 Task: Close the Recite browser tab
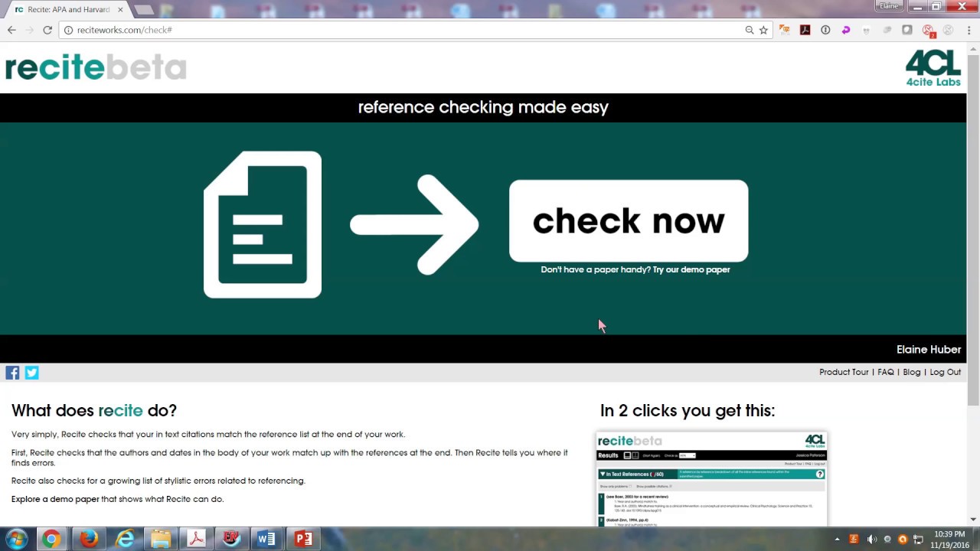pyautogui.click(x=120, y=10)
